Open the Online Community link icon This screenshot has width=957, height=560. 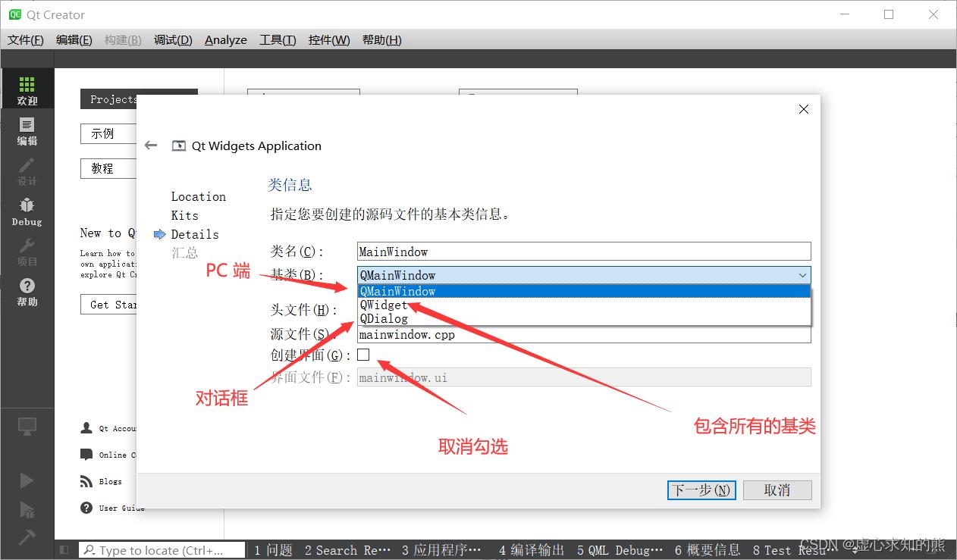pyautogui.click(x=86, y=455)
